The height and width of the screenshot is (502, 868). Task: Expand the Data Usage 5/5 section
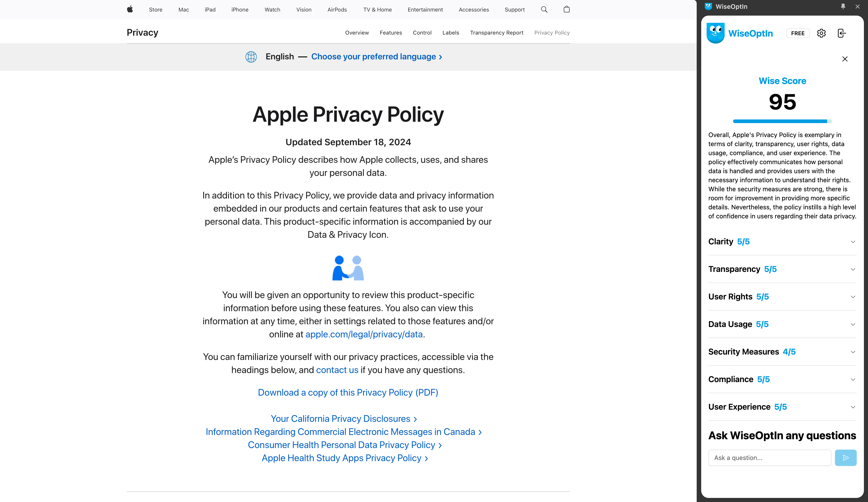coord(782,324)
